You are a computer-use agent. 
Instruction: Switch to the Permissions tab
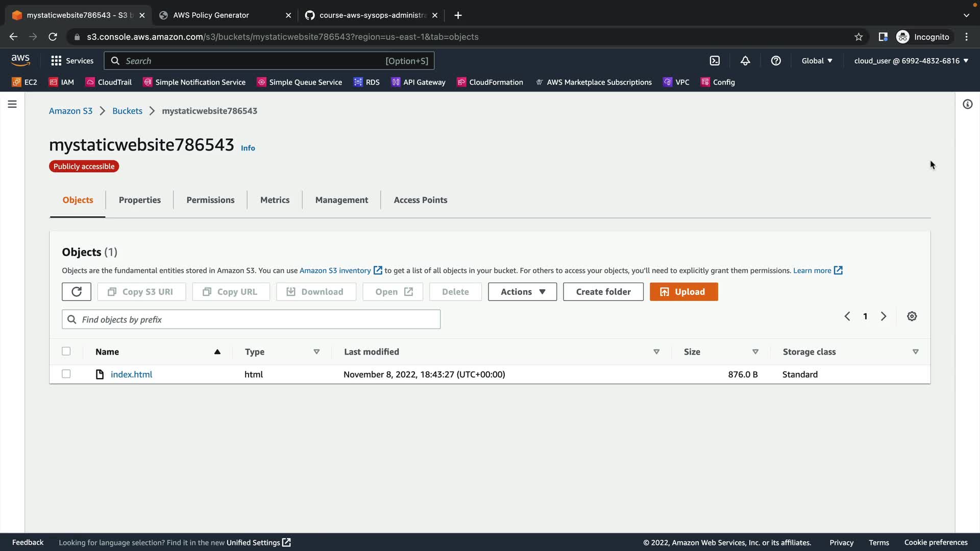click(210, 200)
